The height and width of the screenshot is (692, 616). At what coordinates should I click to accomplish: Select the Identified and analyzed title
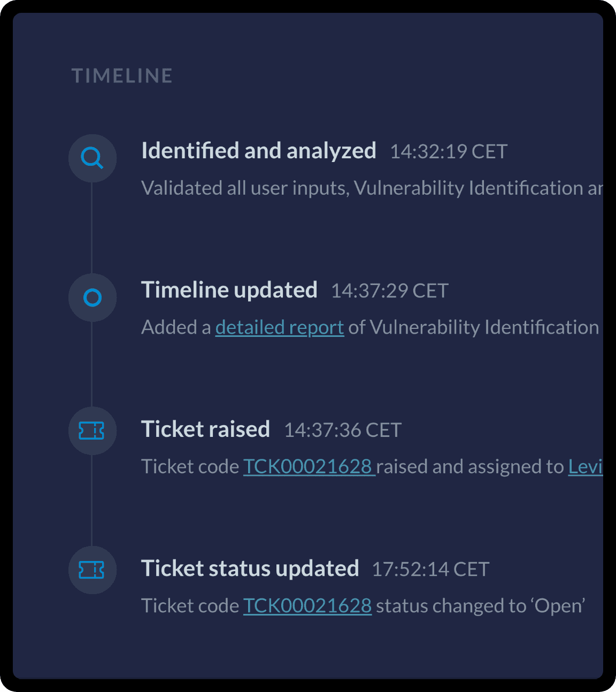(258, 151)
